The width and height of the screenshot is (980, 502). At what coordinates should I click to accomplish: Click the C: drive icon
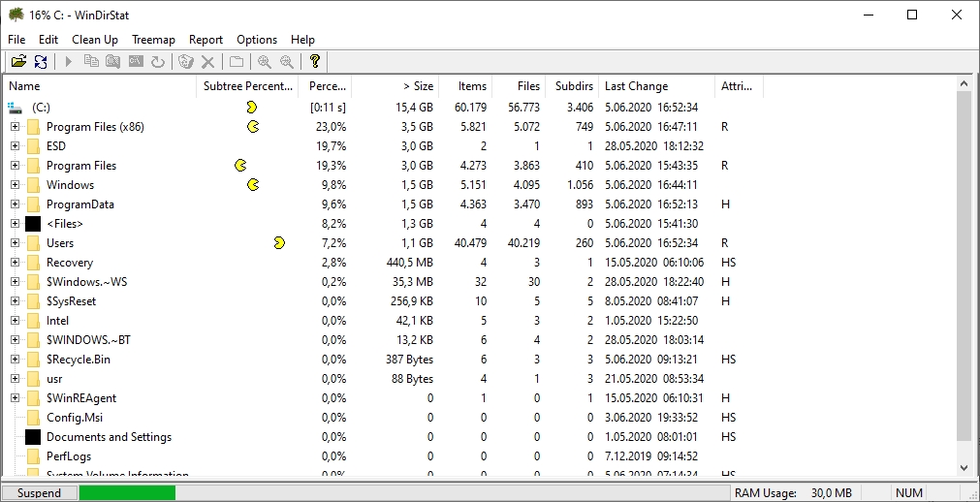click(15, 108)
